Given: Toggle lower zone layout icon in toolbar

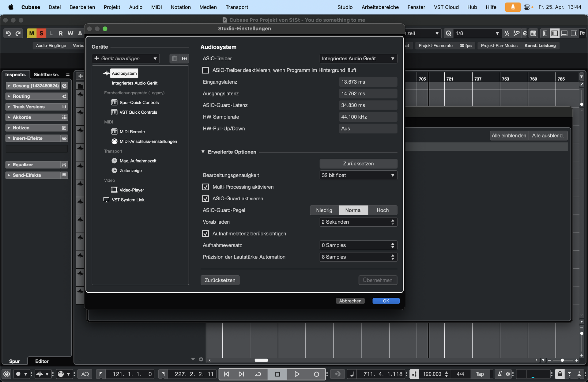Looking at the screenshot, I should click(x=564, y=33).
